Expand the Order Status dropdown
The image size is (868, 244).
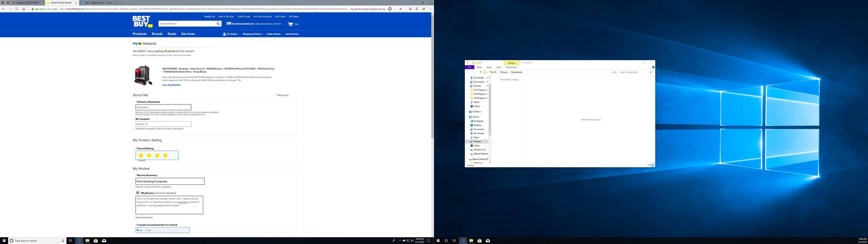(274, 34)
